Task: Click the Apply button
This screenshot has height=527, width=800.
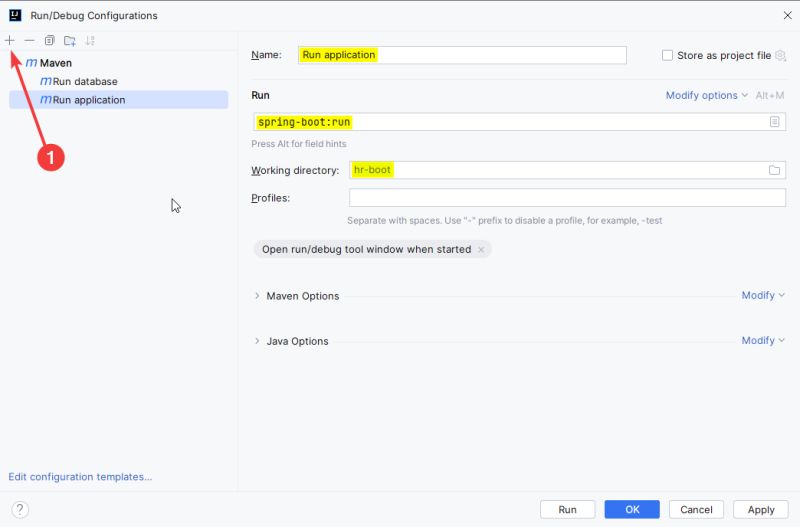Action: 761,509
